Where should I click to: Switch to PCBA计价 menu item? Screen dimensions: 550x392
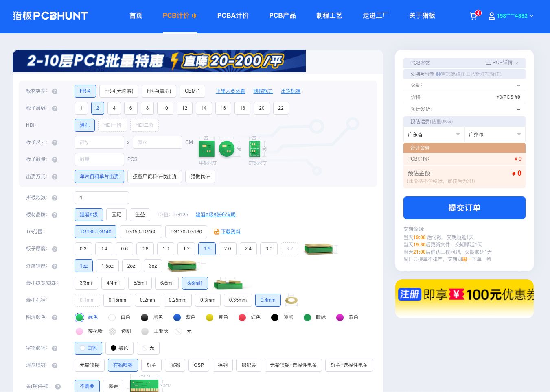[x=233, y=15]
